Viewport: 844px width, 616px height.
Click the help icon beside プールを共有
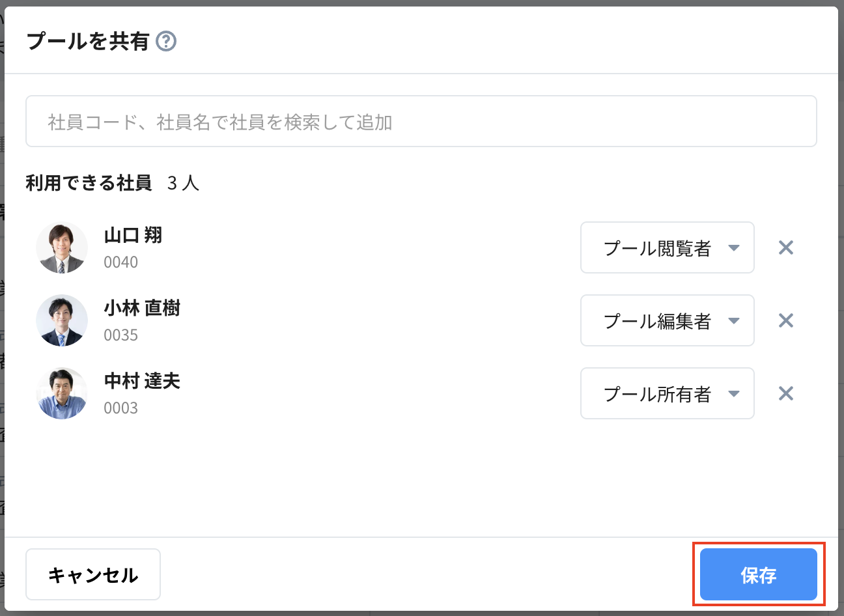click(166, 42)
